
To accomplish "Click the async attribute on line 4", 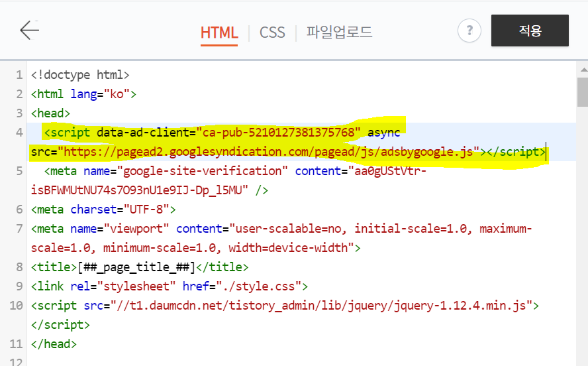I will point(383,133).
